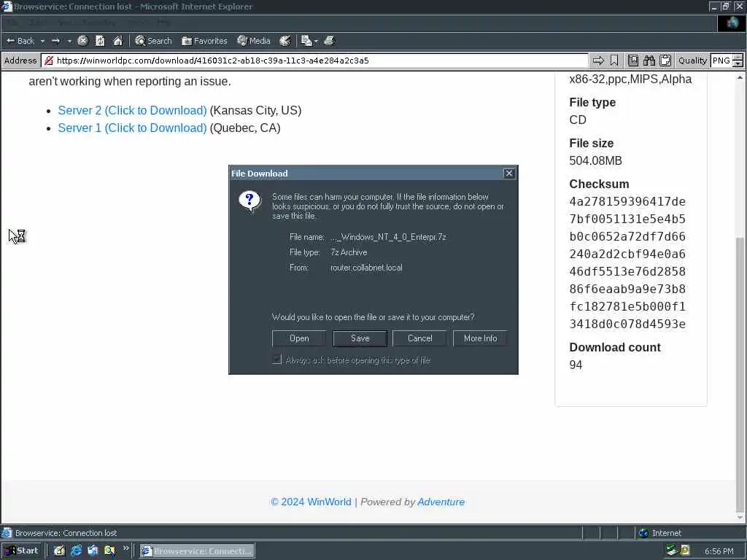The image size is (747, 560).
Task: Click the Open button in File Download
Action: 299,338
